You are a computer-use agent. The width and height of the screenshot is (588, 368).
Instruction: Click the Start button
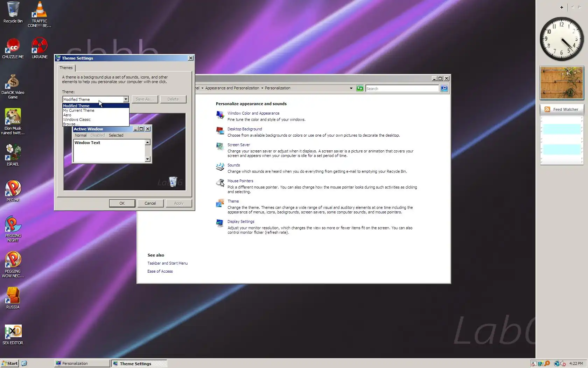9,363
